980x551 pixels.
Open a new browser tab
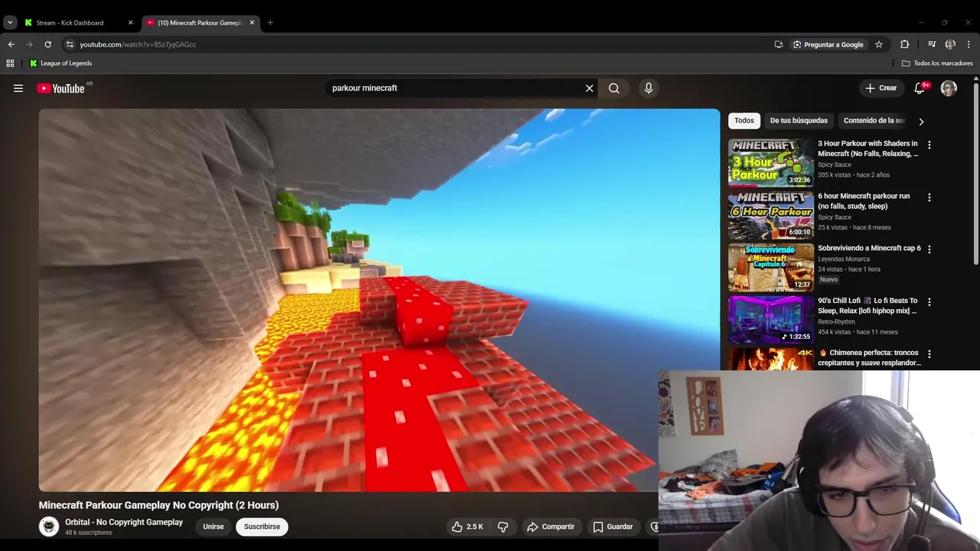(x=270, y=23)
